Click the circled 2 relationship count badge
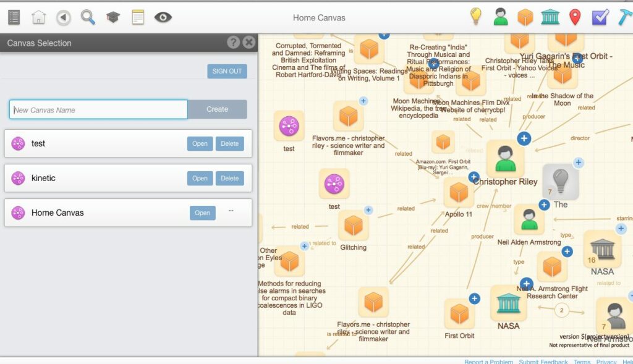Viewport: 633px width, 364px height. 561,310
